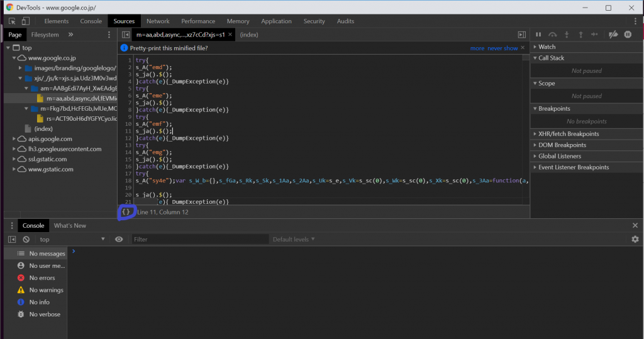Activate the inspect element picker icon
Image resolution: width=644 pixels, height=339 pixels.
tap(12, 21)
